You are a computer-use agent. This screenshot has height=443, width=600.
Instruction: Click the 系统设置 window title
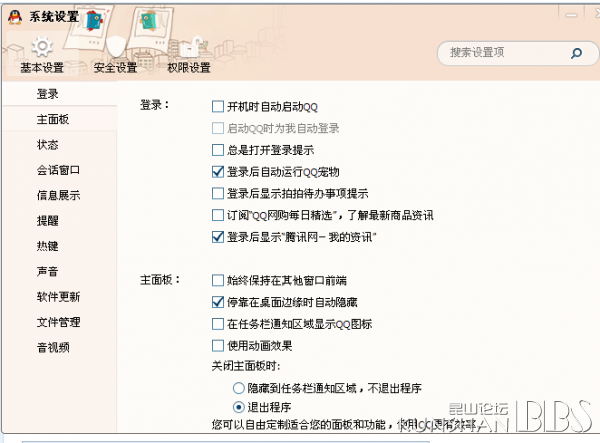pyautogui.click(x=54, y=16)
